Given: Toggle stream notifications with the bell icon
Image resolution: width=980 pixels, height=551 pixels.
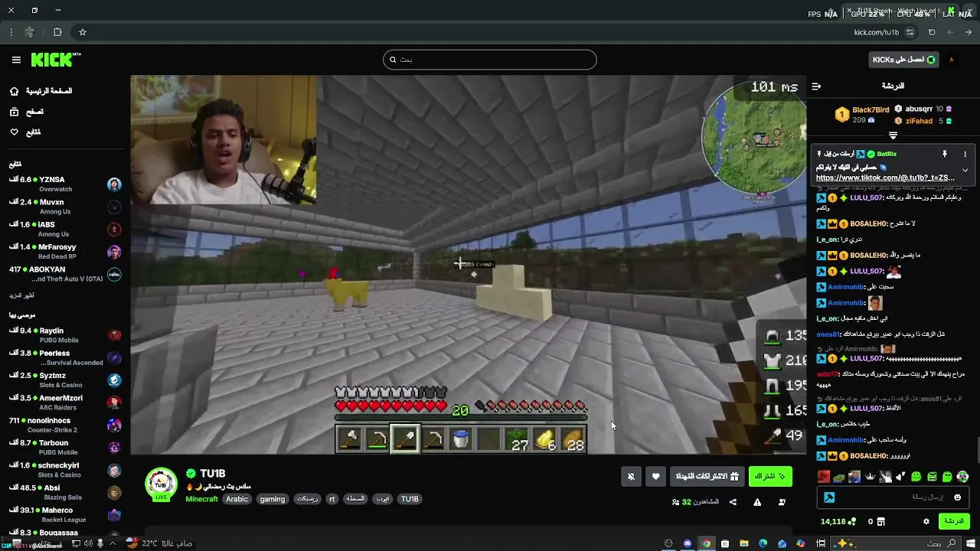Looking at the screenshot, I should [631, 477].
